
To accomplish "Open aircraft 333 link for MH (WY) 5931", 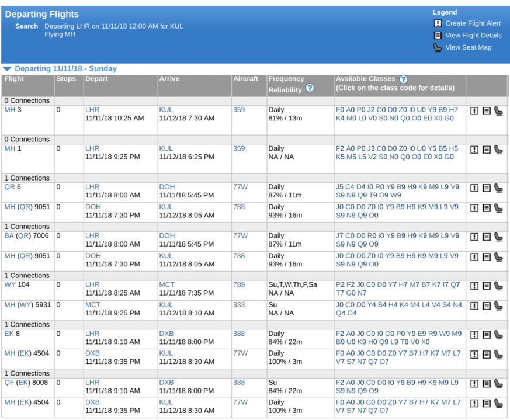I will 239,304.
